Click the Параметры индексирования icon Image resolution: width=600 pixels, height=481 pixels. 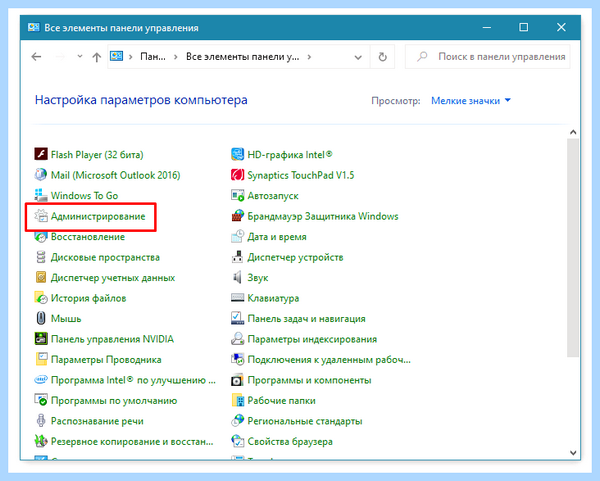[x=238, y=339]
